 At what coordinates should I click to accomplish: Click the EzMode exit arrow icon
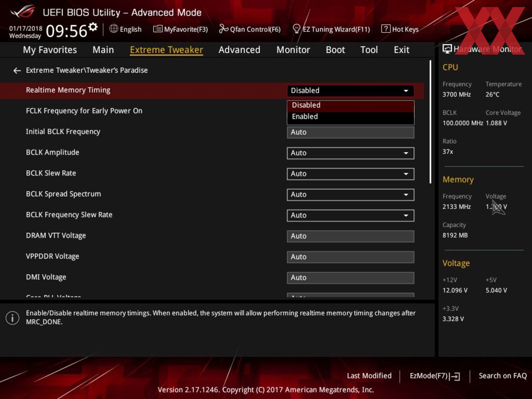click(x=455, y=376)
